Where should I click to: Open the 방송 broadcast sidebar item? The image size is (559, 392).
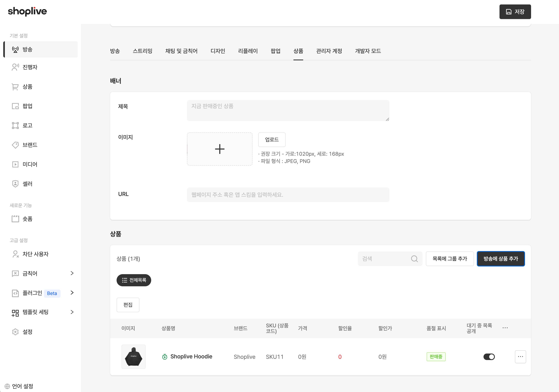click(40, 49)
